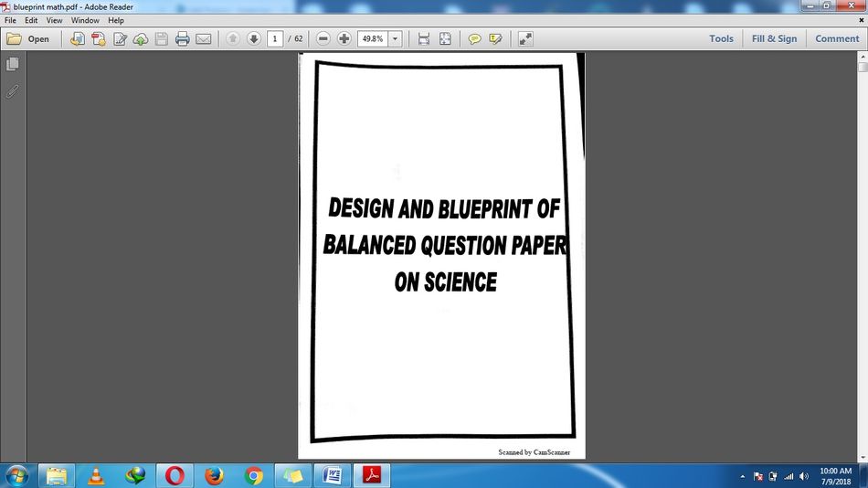
Task: Show the page thumbnails panel
Action: click(13, 64)
